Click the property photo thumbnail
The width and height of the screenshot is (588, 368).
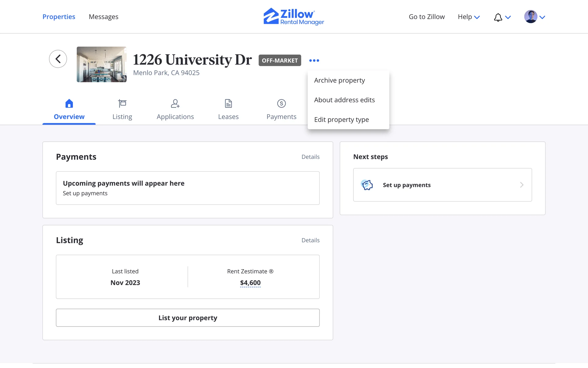click(101, 64)
